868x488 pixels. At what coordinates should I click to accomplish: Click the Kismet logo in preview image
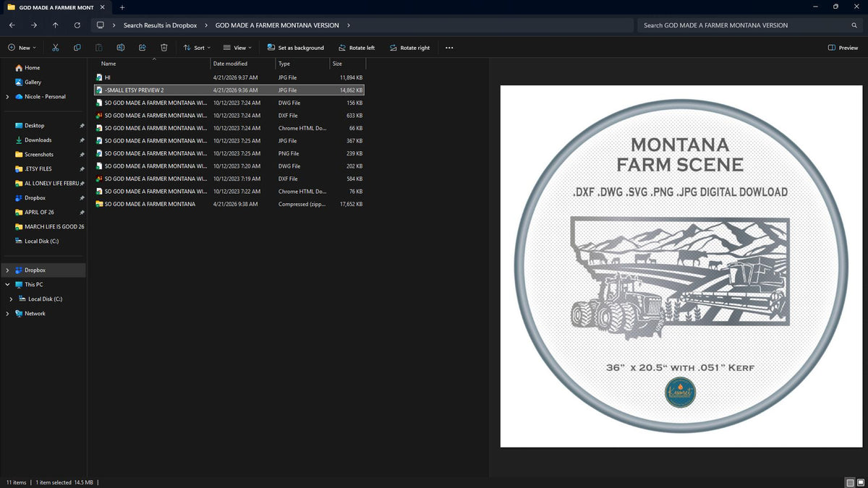[680, 393]
